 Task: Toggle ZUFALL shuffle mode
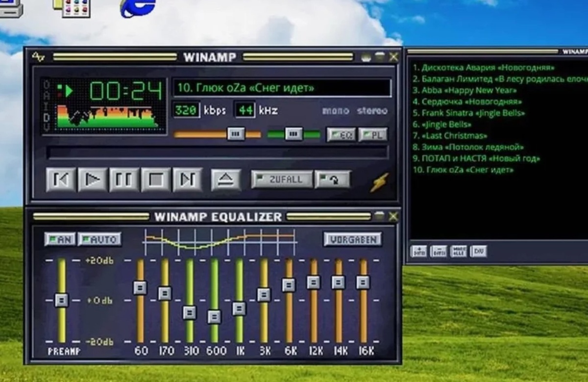point(282,179)
